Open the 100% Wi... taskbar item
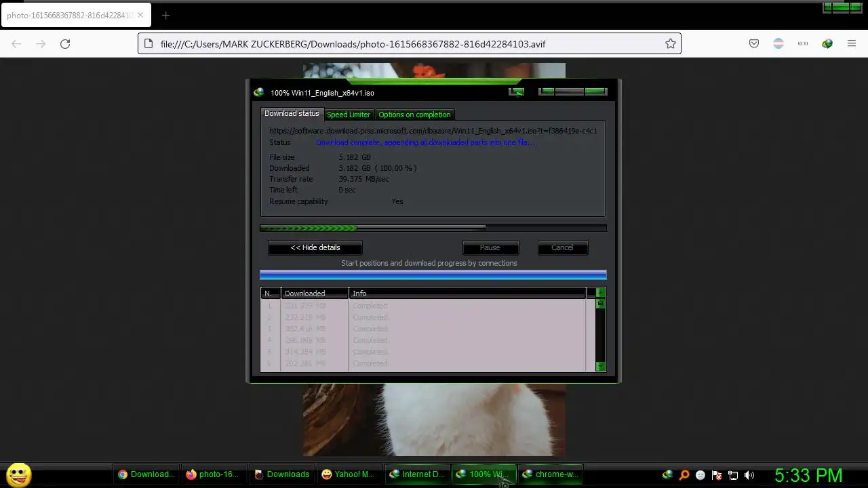 [484, 474]
